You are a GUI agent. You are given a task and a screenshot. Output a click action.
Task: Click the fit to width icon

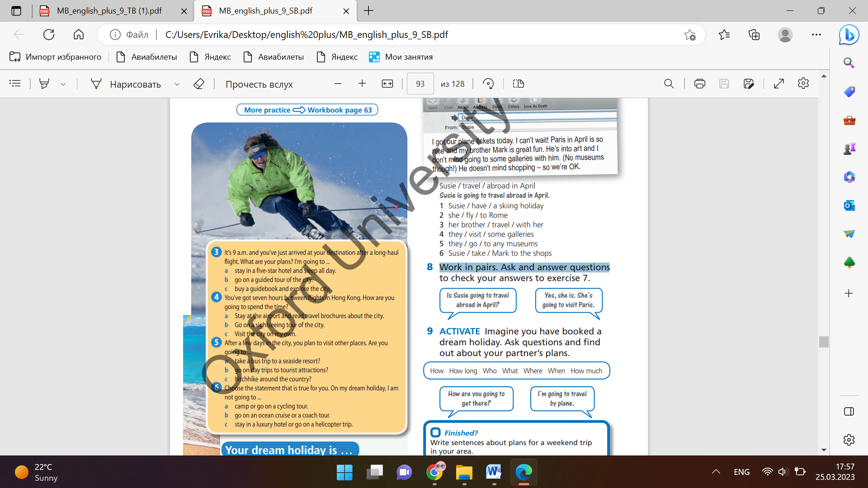tap(387, 84)
